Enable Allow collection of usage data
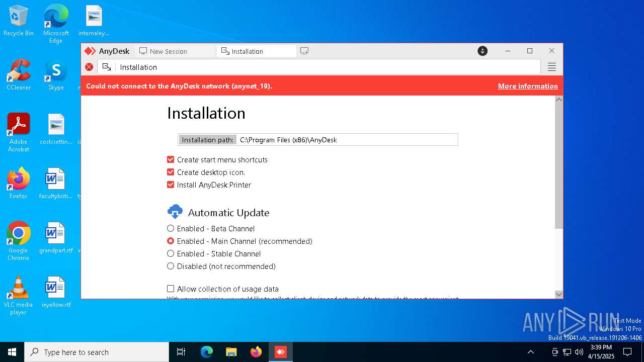 pos(171,289)
